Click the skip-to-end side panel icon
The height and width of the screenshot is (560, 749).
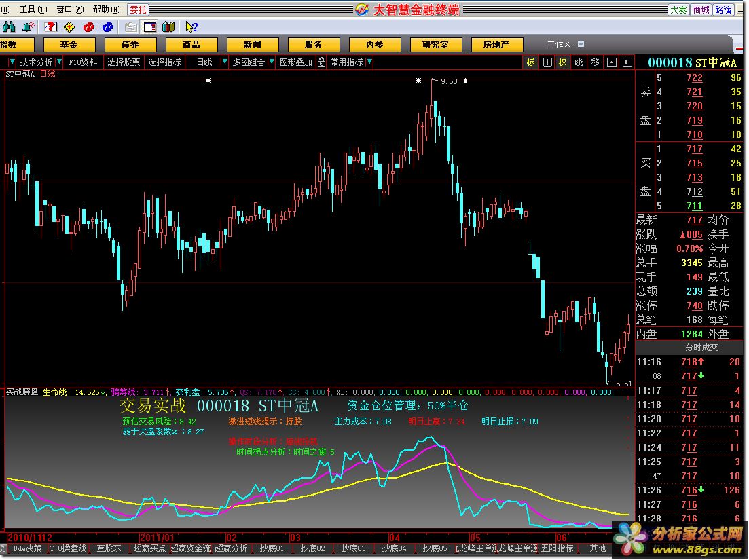[627, 62]
